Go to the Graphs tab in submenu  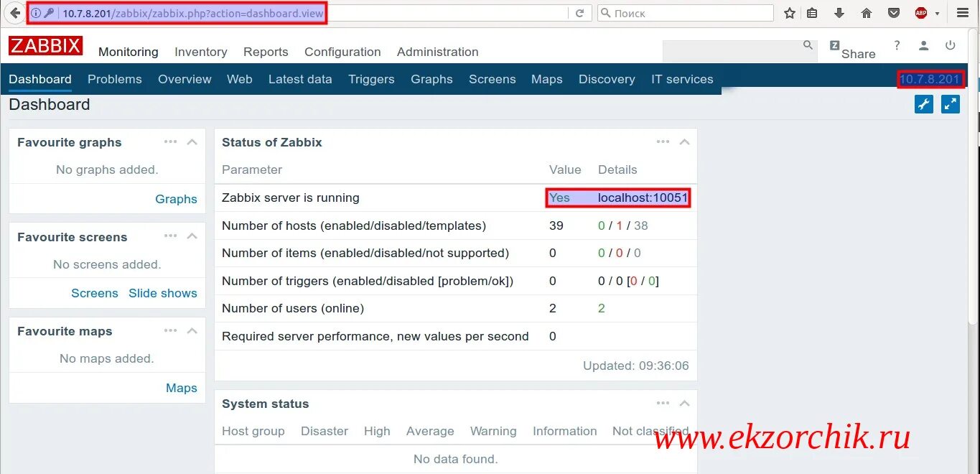[x=431, y=79]
